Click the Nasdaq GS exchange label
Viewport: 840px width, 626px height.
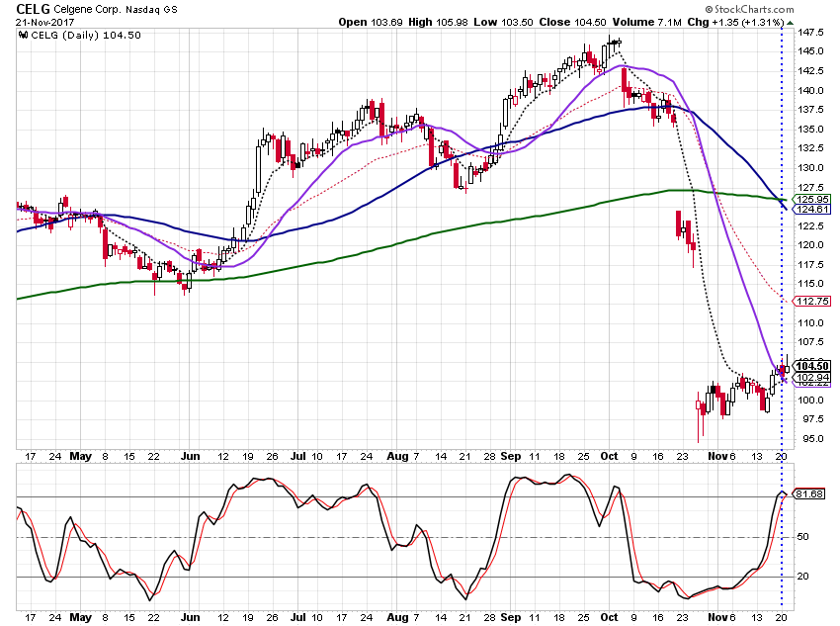point(152,9)
